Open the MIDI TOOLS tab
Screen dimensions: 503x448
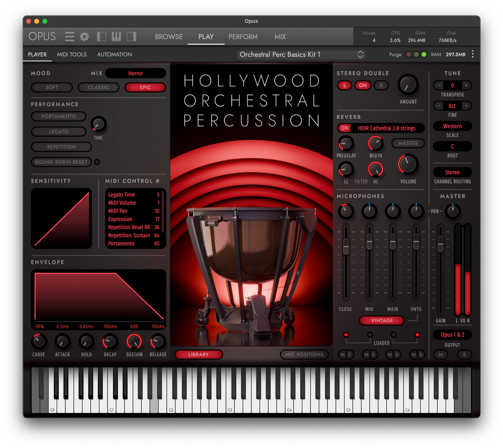(x=72, y=54)
